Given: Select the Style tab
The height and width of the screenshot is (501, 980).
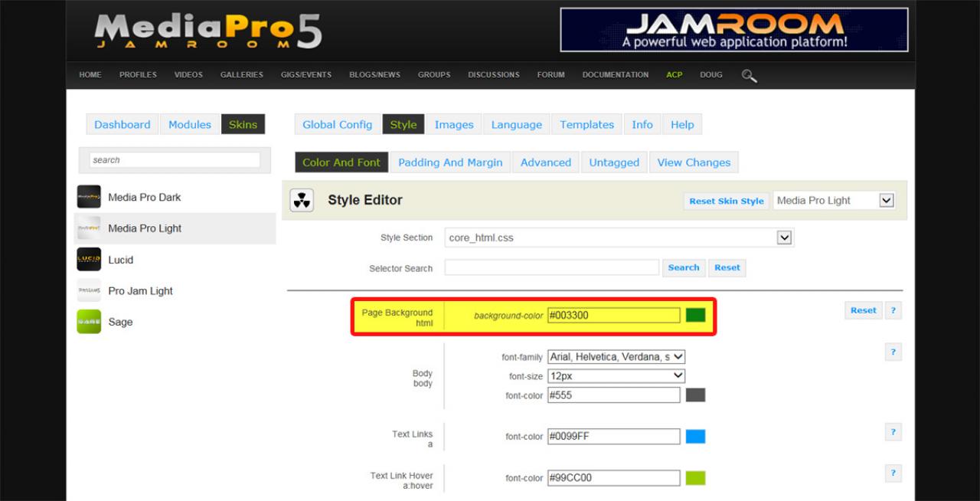Looking at the screenshot, I should coord(403,125).
